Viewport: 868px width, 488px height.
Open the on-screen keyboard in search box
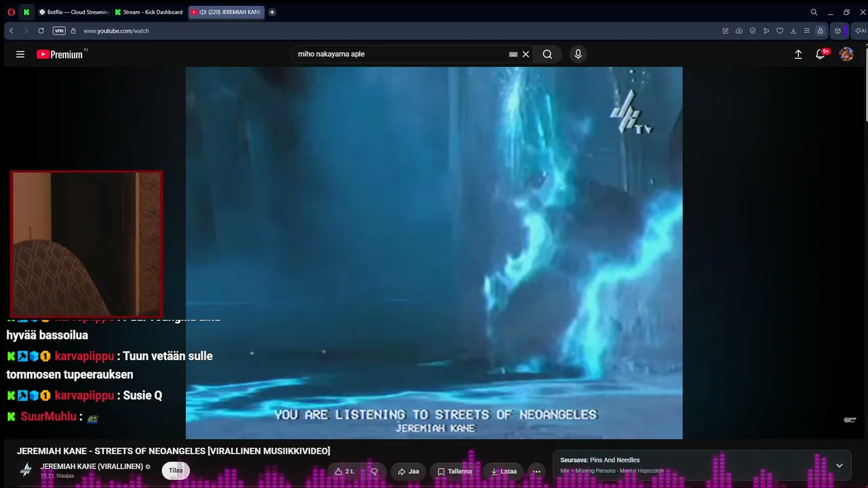[513, 54]
